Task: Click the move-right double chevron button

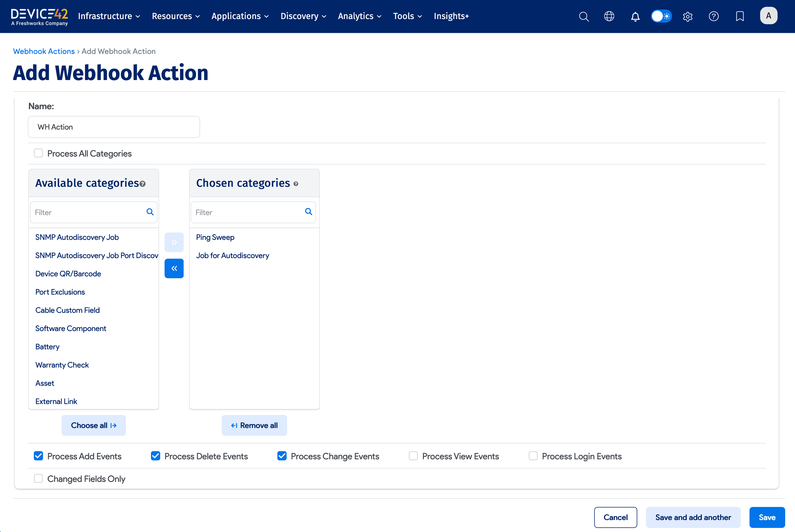Action: point(174,242)
